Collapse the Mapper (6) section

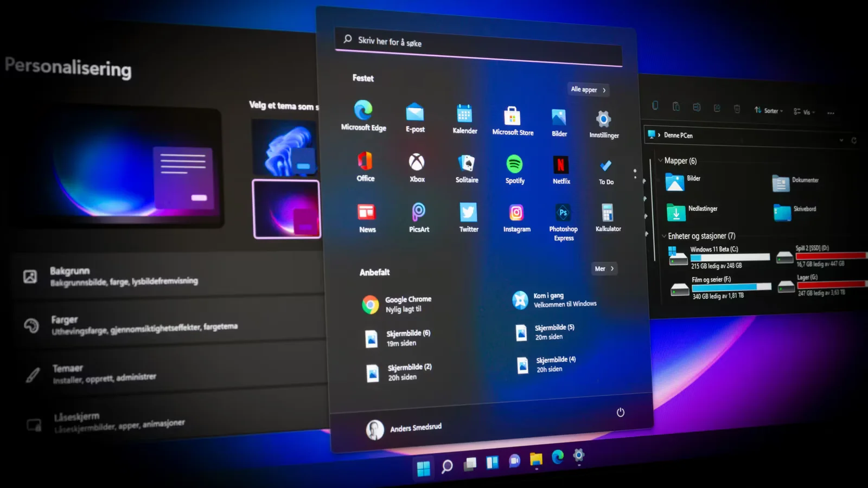pos(660,160)
